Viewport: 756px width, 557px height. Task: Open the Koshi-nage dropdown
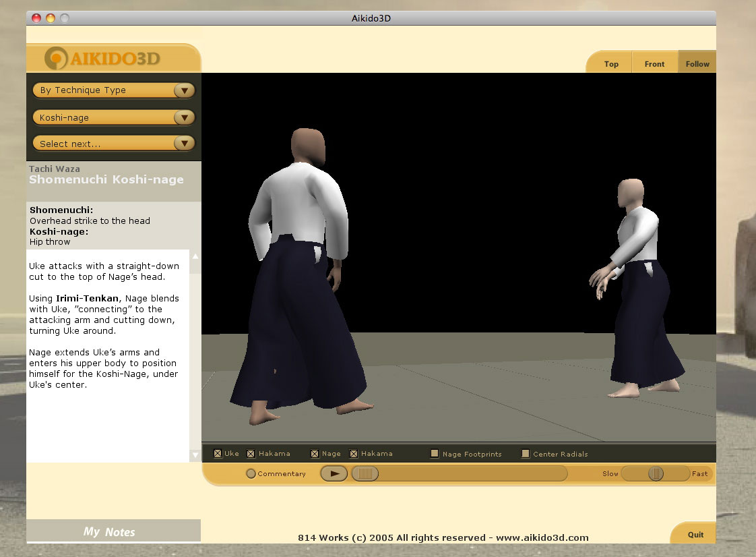click(114, 117)
